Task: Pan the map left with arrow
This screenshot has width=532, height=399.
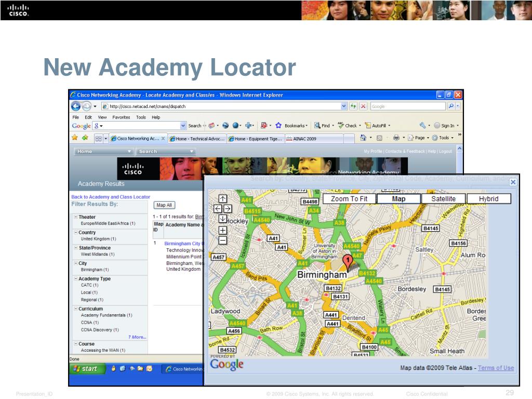Action: point(218,209)
